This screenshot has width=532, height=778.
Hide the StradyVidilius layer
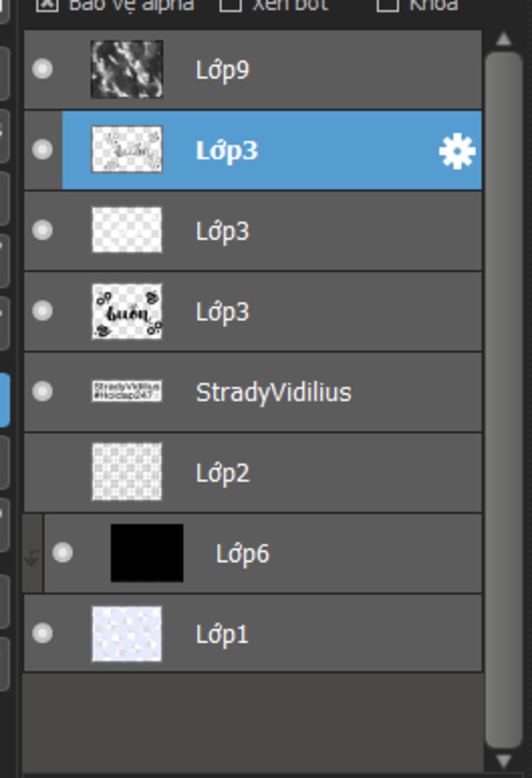[x=42, y=391]
